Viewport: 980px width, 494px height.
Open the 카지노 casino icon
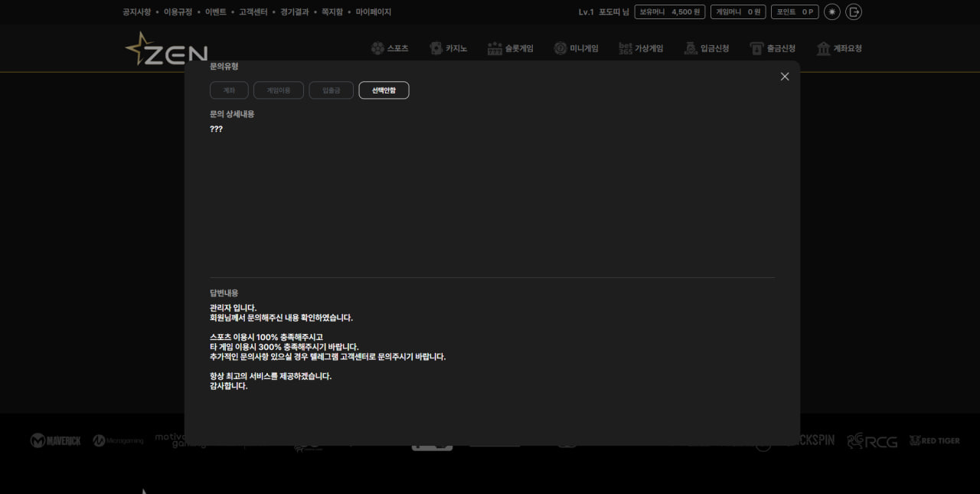[x=436, y=48]
